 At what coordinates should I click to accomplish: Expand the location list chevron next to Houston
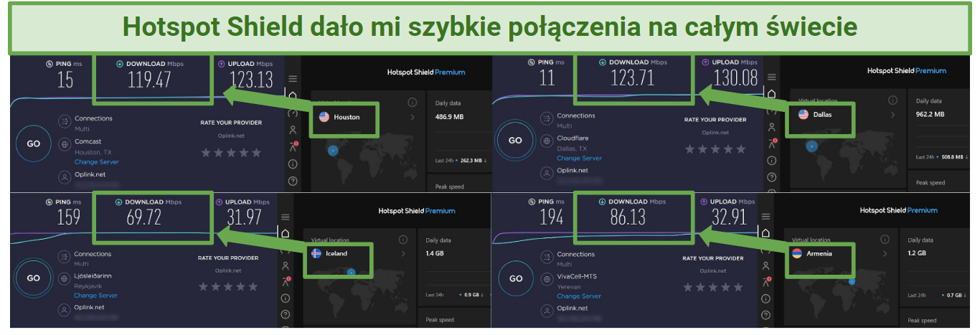point(413,117)
